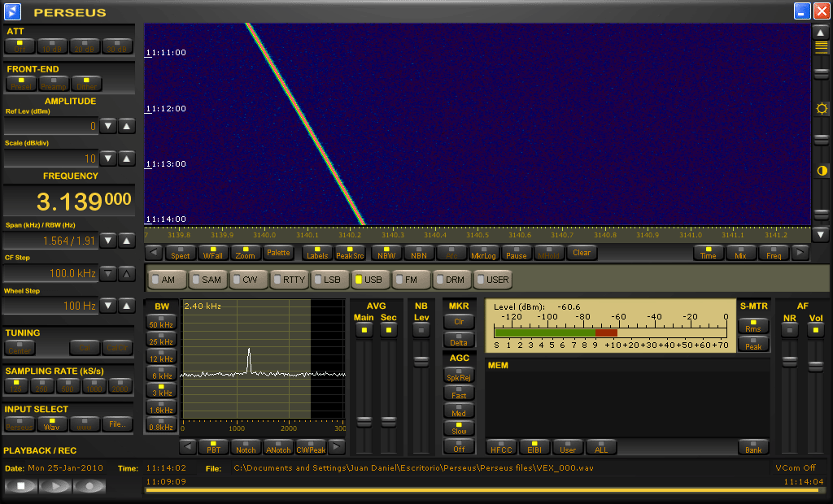
Task: Select RTTY demodulation mode
Action: point(289,280)
